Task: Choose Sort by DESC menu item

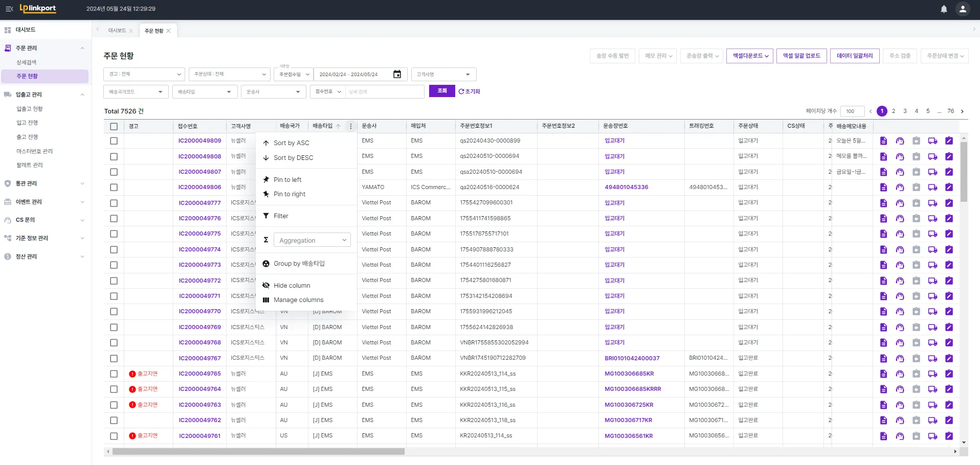Action: click(293, 158)
